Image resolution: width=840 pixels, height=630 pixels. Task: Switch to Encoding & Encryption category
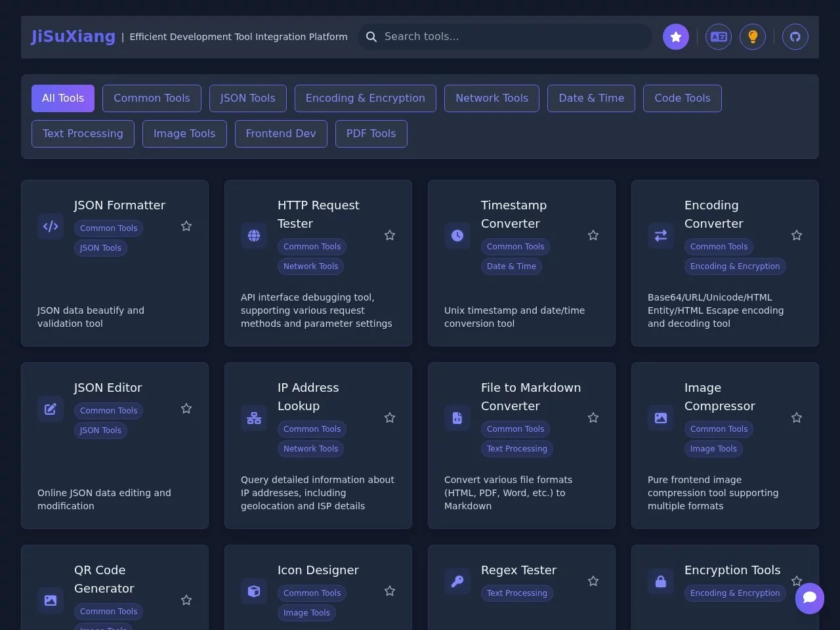pos(365,98)
